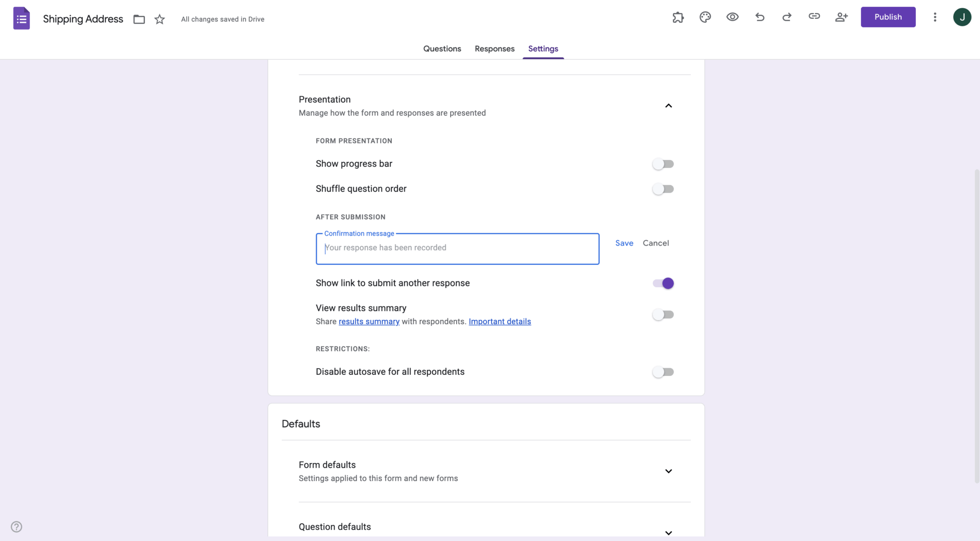The image size is (980, 541).
Task: Expand the Form defaults section
Action: pos(668,471)
